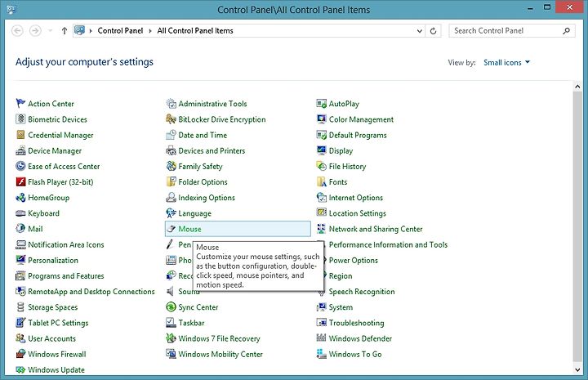The width and height of the screenshot is (588, 380).
Task: Open BitLocker Drive Encryption icon
Action: pos(171,119)
